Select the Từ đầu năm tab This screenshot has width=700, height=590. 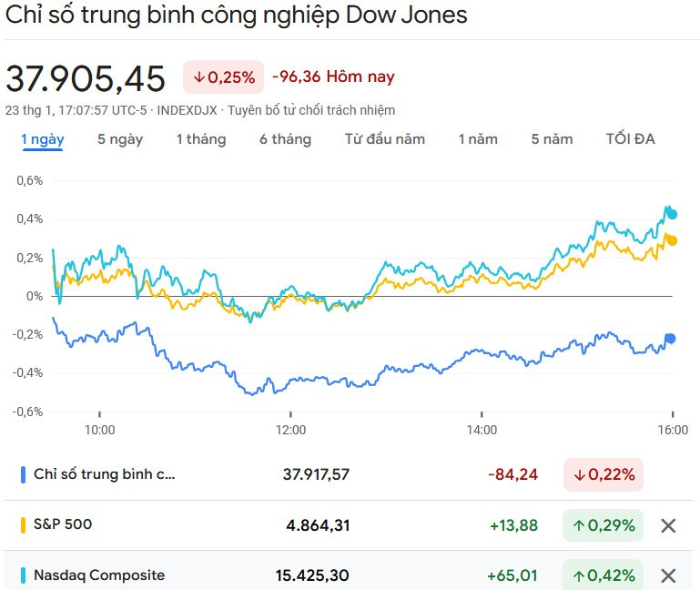pyautogui.click(x=385, y=139)
